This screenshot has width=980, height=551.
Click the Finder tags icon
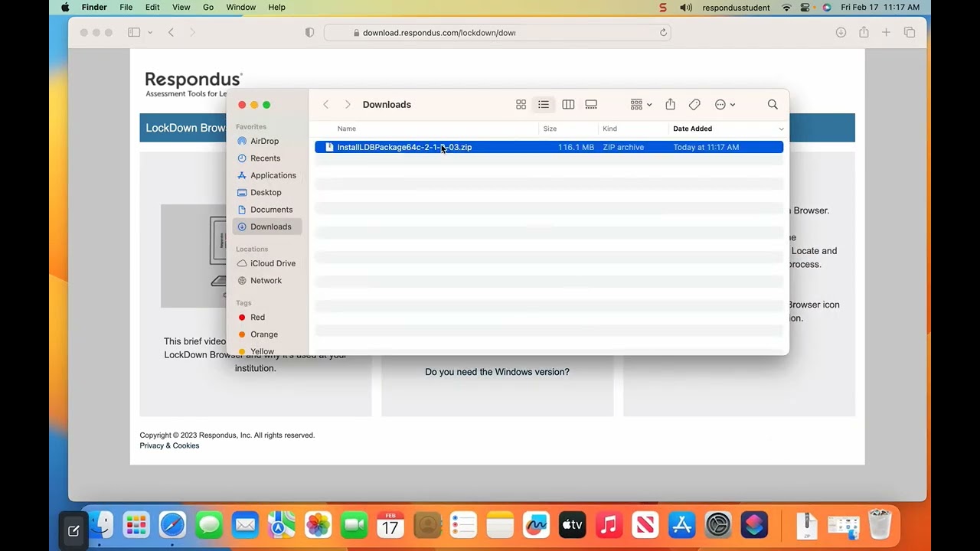[x=694, y=105]
